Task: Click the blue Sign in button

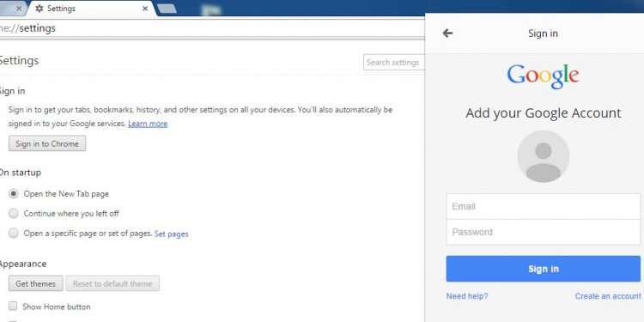Action: (x=543, y=269)
